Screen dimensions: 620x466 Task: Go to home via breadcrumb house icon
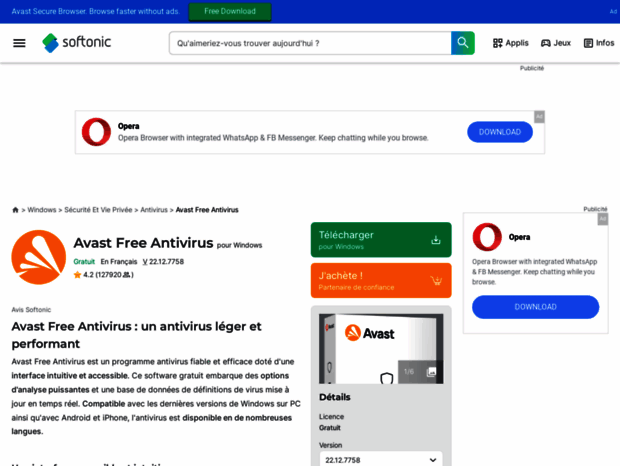click(x=15, y=210)
